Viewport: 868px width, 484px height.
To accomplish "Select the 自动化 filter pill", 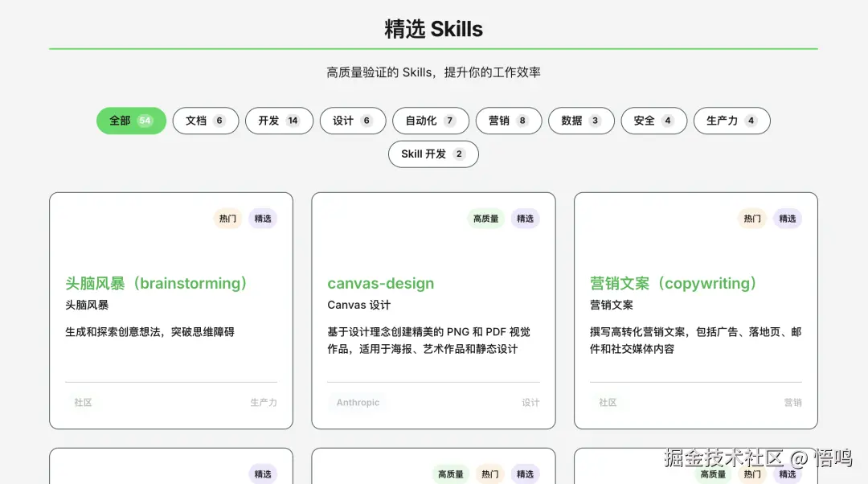I will click(430, 121).
